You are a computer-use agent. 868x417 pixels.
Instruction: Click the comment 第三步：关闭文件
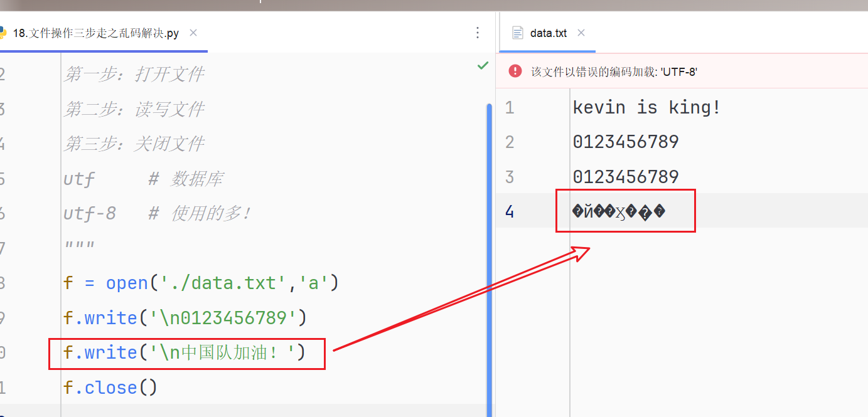(134, 144)
